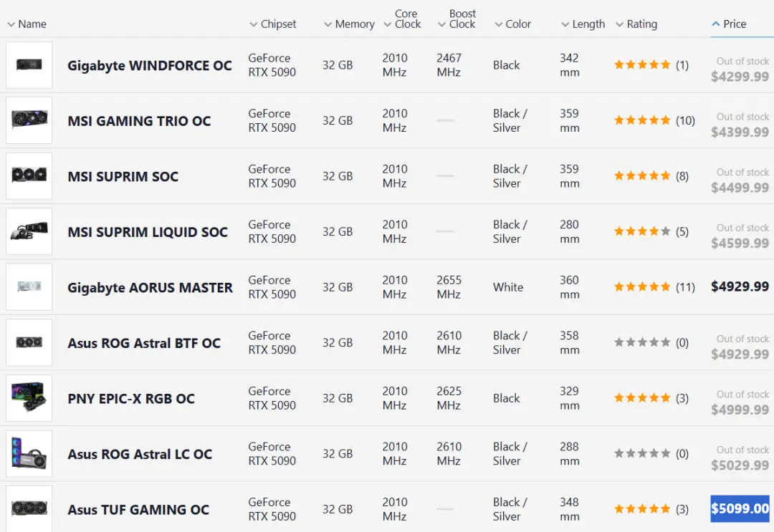Open Gigabyte WINDFORCE OC product thumbnail
Screen dimensions: 774x532
[29, 65]
